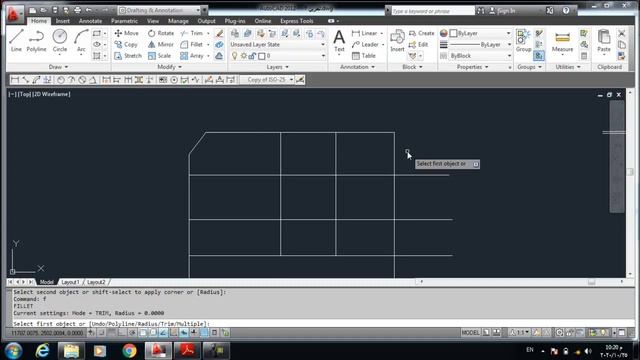Image resolution: width=640 pixels, height=360 pixels.
Task: Expand the Draw panel
Action: click(x=58, y=67)
